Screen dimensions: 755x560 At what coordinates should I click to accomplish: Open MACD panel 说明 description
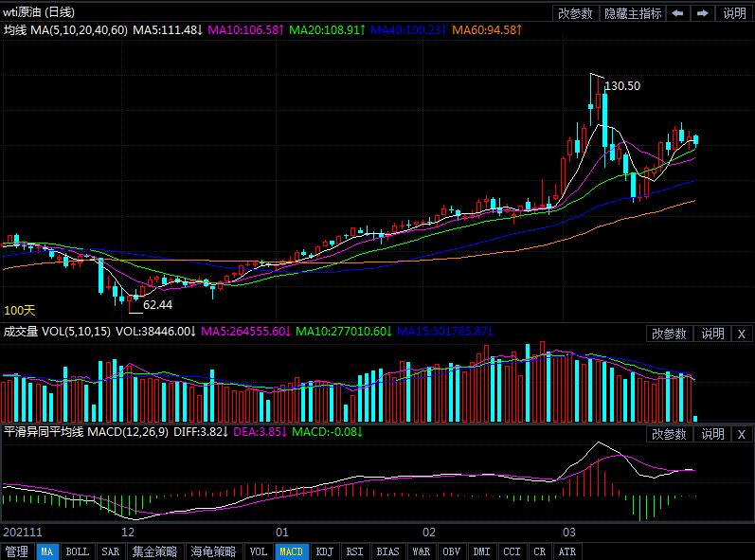pos(712,434)
